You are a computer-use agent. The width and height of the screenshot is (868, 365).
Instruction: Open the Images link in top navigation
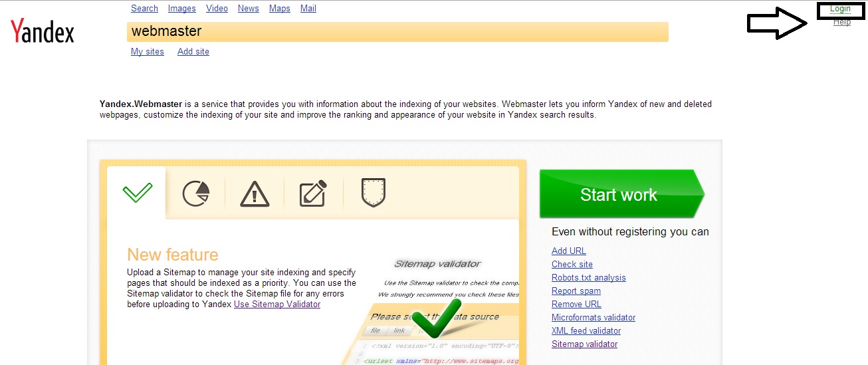pos(182,9)
